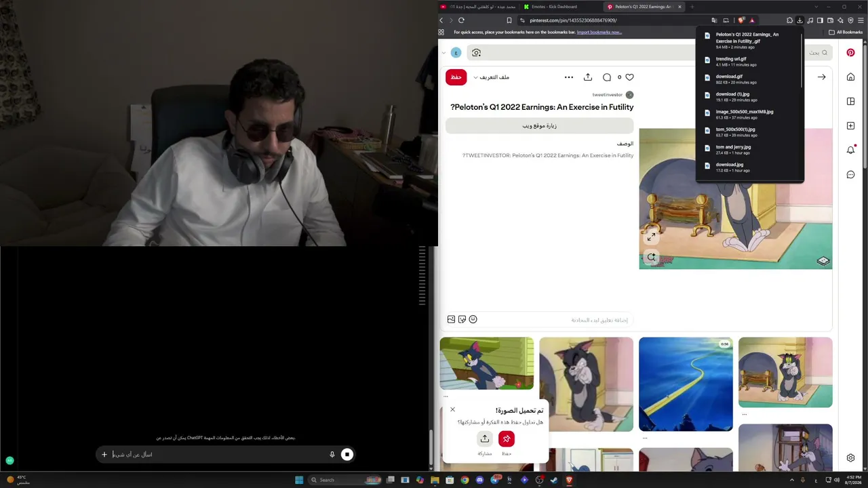This screenshot has height=488, width=868.
Task: Open 'download (1).jpg' in downloads list
Action: [x=750, y=97]
